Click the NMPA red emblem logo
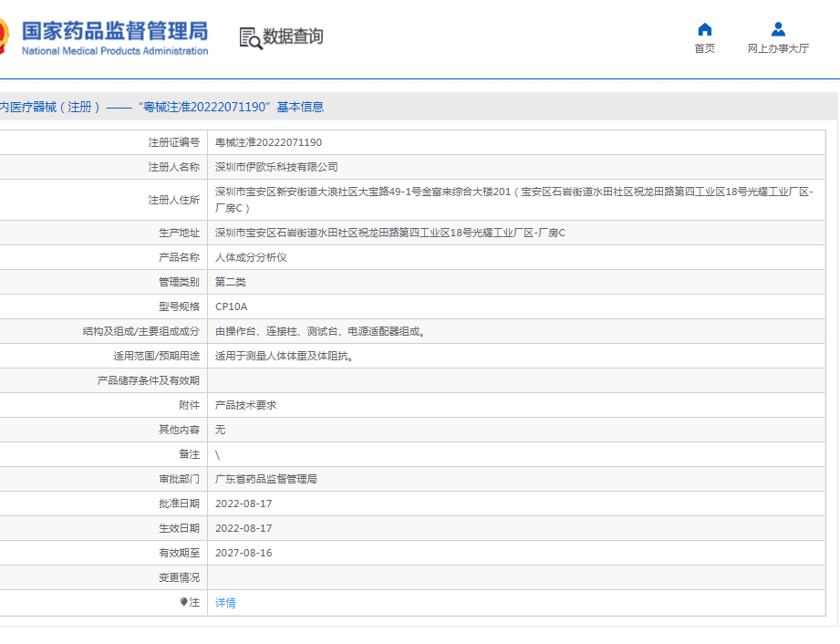The image size is (840, 644). tap(7, 32)
